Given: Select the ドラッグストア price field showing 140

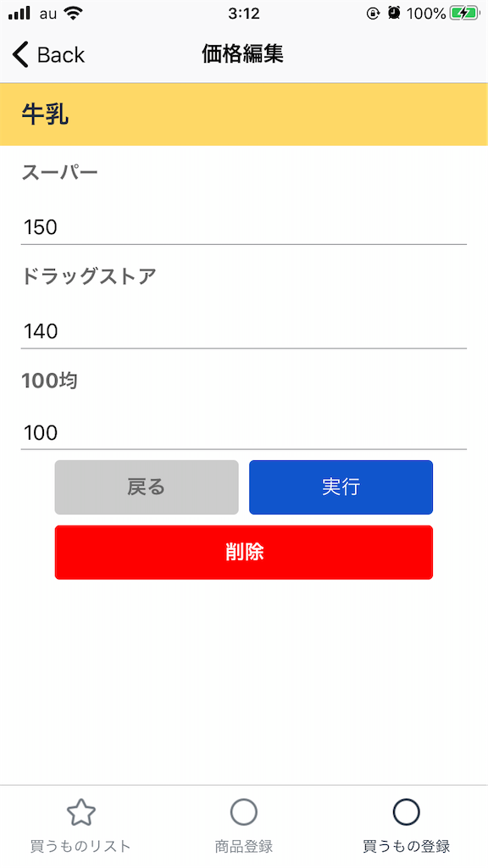Looking at the screenshot, I should pos(243,331).
